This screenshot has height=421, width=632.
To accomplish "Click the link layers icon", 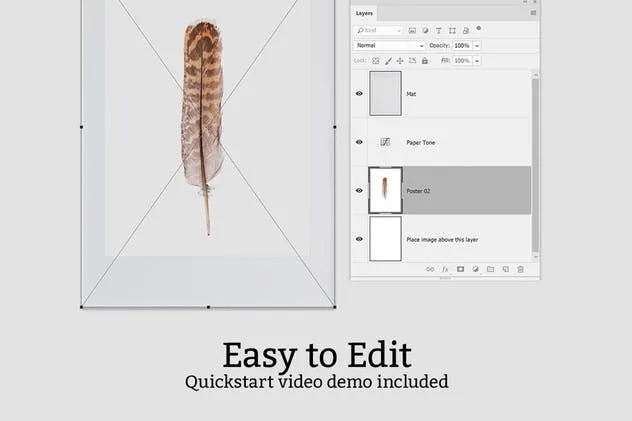I will [x=430, y=269].
